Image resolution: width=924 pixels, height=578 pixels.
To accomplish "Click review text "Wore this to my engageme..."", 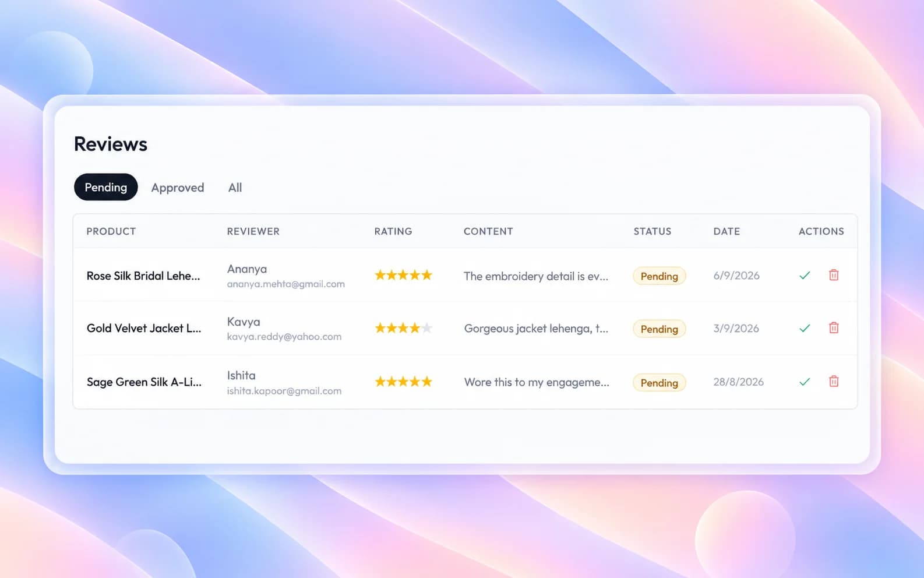I will click(537, 382).
